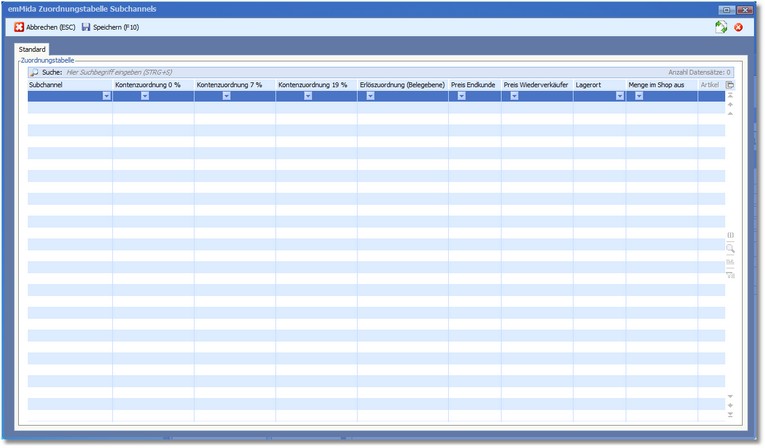Screen dimensions: 765x448
Task: Click the red close icon in the toolbar
Action: (739, 27)
